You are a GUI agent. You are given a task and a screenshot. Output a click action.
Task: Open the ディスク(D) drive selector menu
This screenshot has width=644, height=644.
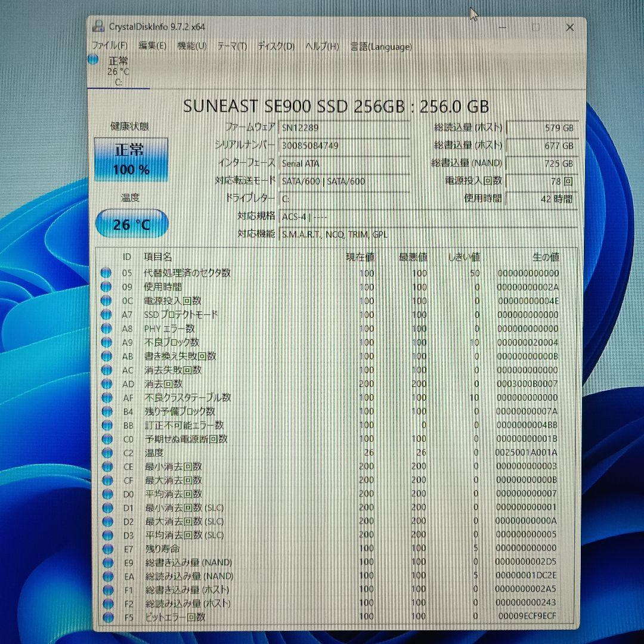[277, 46]
